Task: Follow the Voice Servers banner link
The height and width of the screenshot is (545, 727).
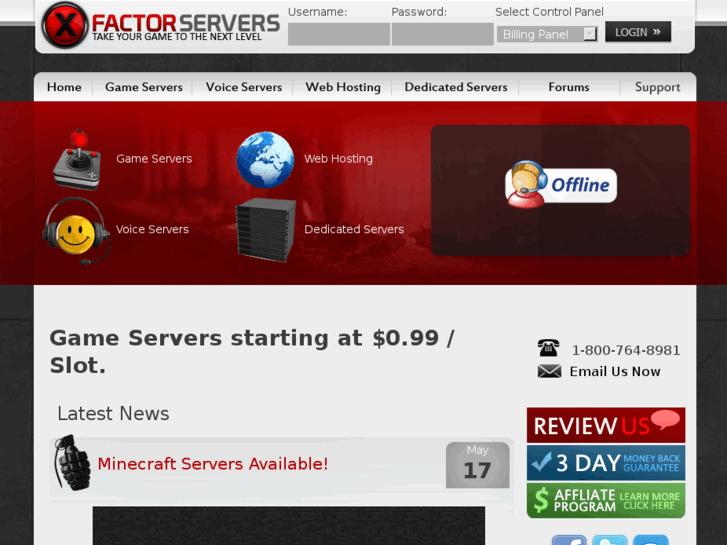Action: tap(152, 229)
